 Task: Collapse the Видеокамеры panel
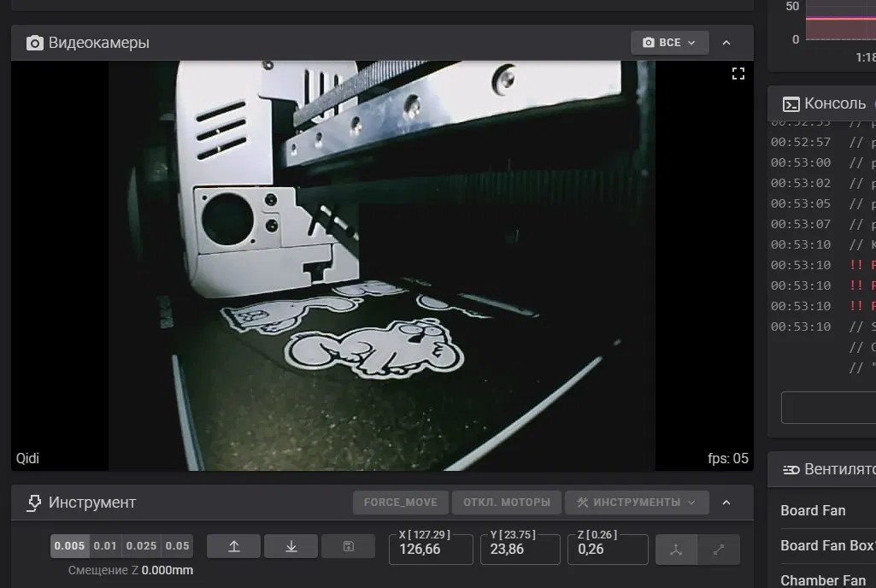(726, 43)
